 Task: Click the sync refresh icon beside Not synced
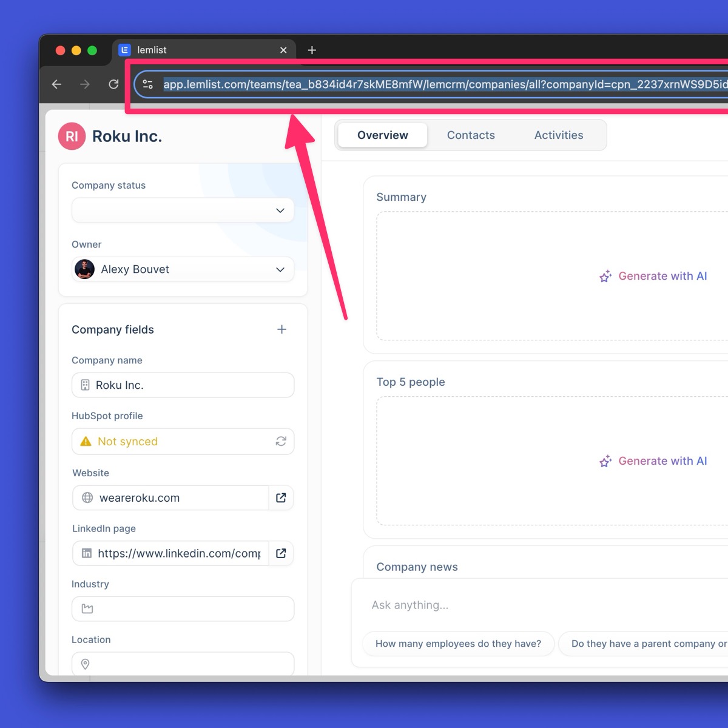(280, 441)
